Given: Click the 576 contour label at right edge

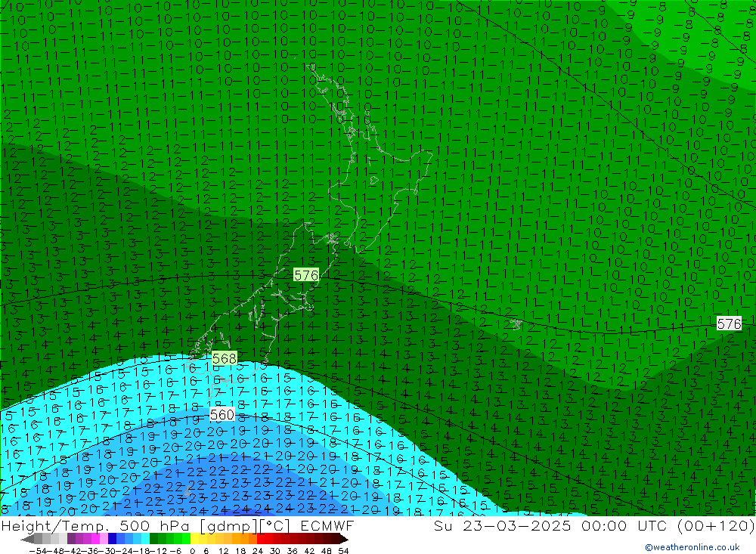Looking at the screenshot, I should coord(729,323).
